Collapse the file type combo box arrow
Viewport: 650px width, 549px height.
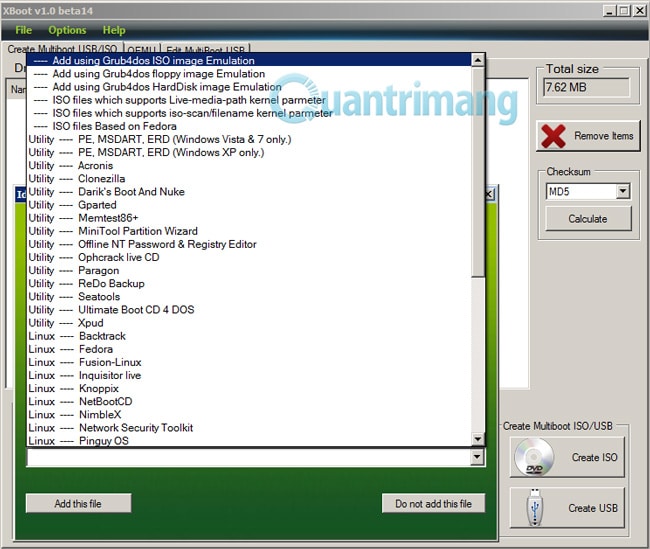pos(477,457)
